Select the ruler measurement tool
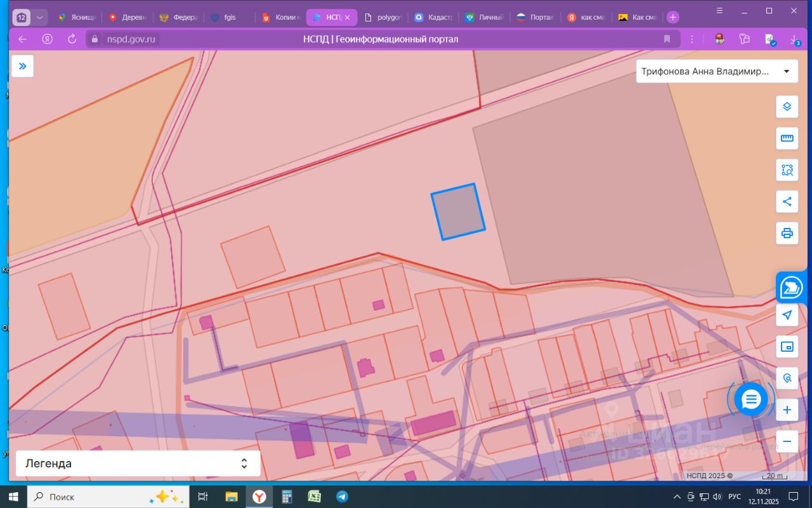This screenshot has width=812, height=508. [x=787, y=138]
